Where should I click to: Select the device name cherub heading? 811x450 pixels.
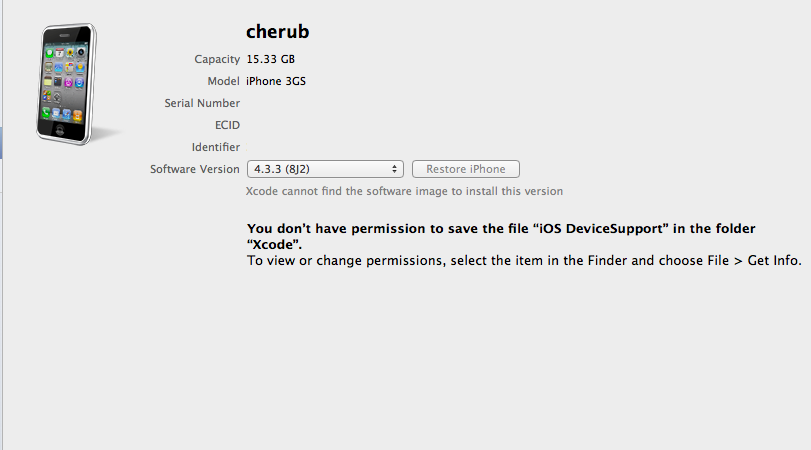[x=278, y=32]
